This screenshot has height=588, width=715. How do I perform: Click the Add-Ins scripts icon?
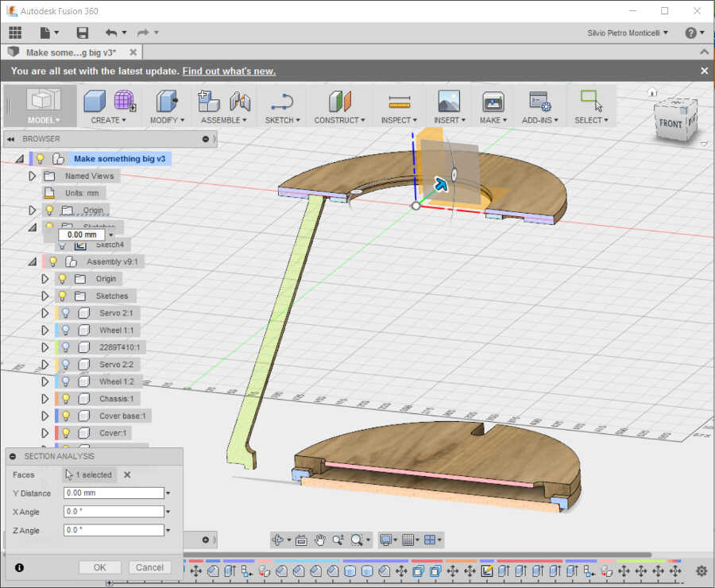coord(540,101)
